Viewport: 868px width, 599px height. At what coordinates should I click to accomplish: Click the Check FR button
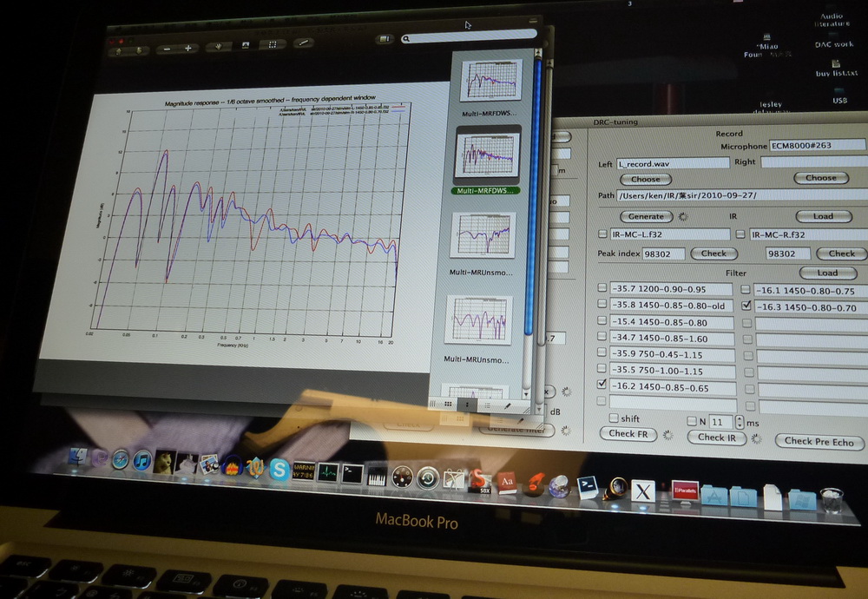(x=628, y=433)
